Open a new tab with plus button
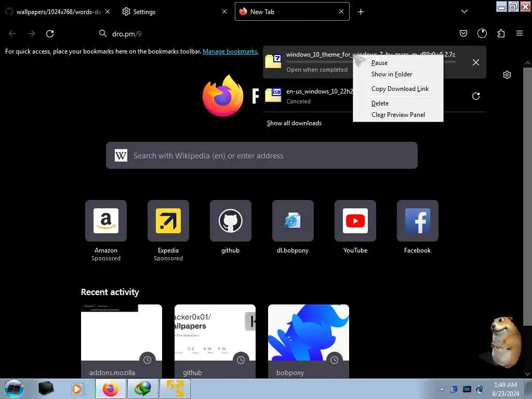The width and height of the screenshot is (532, 399). tap(361, 12)
